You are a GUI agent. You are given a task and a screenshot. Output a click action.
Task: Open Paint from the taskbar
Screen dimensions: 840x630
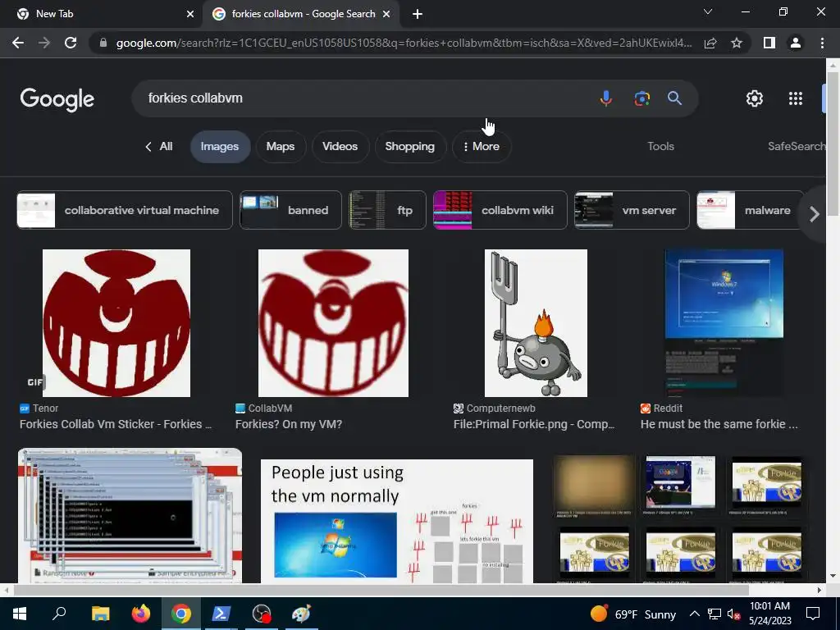302,614
